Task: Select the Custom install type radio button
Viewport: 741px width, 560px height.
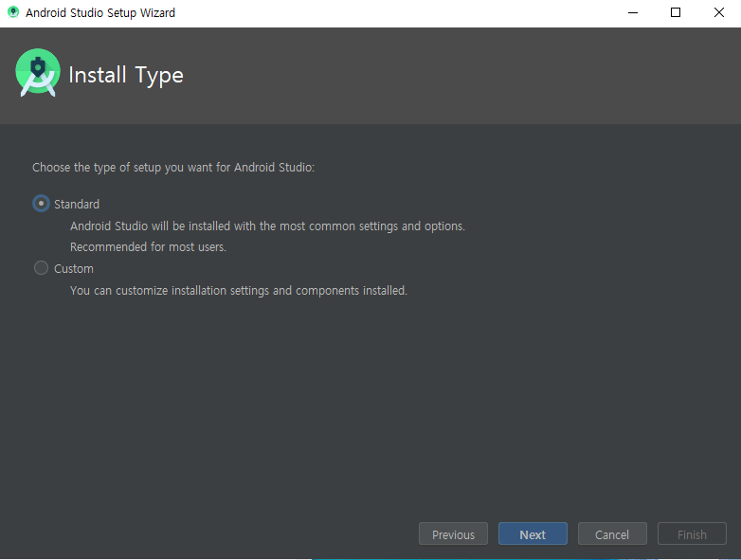Action: (x=41, y=268)
